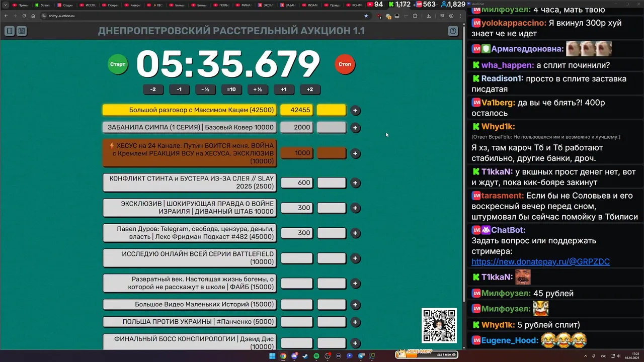Open Spotify from the taskbar
This screenshot has width=644, height=362.
pyautogui.click(x=316, y=356)
